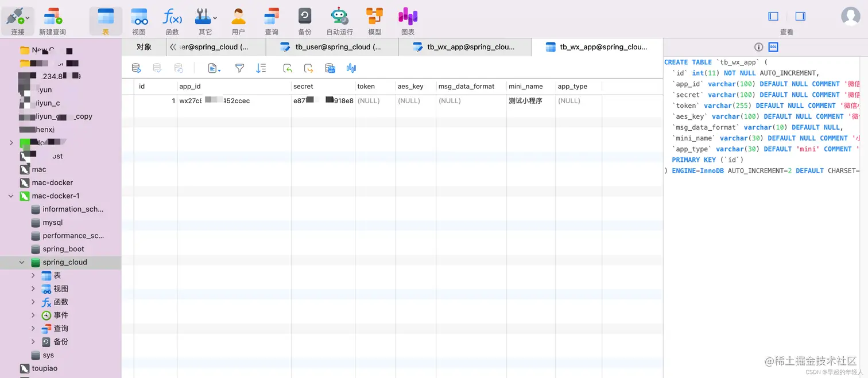Click the export data icon
This screenshot has height=378, width=868.
[308, 68]
